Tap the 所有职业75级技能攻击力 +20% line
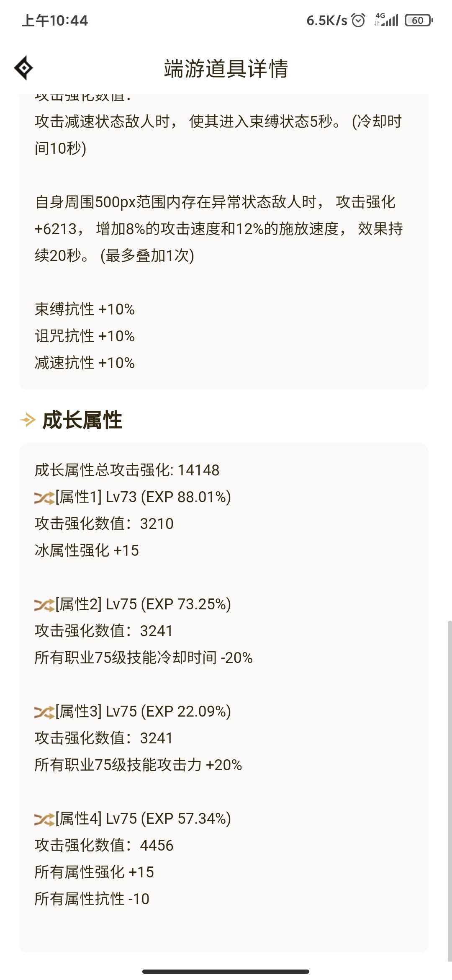Screen dimensions: 452x980 pyautogui.click(x=138, y=765)
